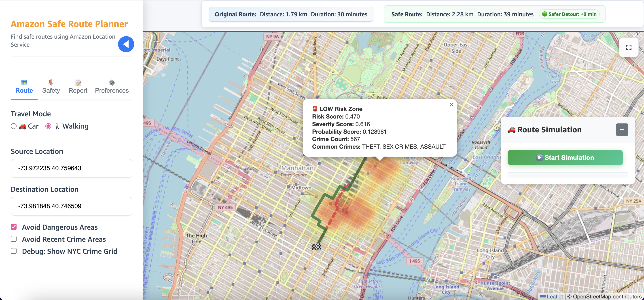Click the fullscreen map icon
The height and width of the screenshot is (300, 644).
[x=629, y=47]
